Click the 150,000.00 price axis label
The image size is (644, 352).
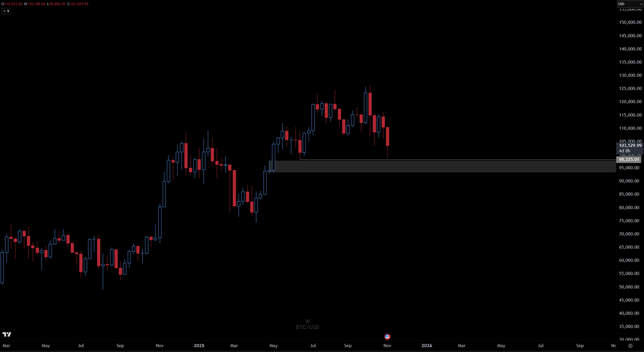[x=631, y=23]
